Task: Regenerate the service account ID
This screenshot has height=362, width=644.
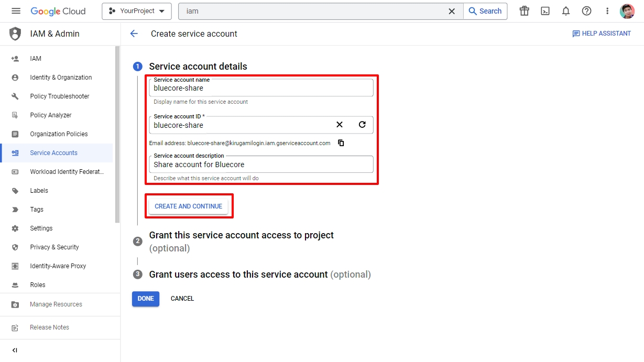Action: (x=362, y=125)
